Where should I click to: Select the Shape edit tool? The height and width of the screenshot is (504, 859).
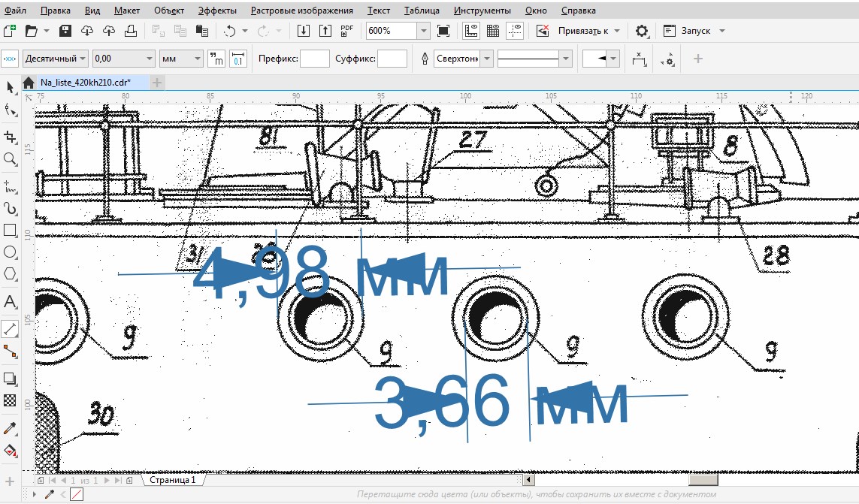[x=10, y=110]
